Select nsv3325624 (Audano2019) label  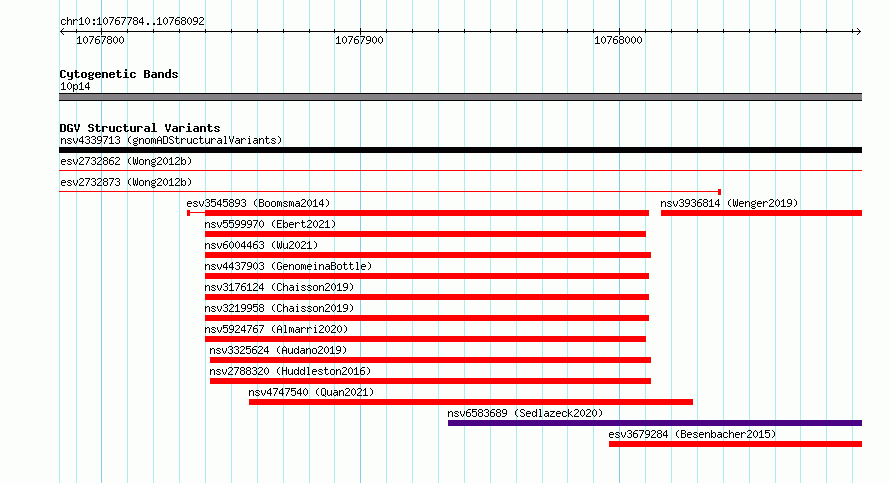[x=278, y=350]
